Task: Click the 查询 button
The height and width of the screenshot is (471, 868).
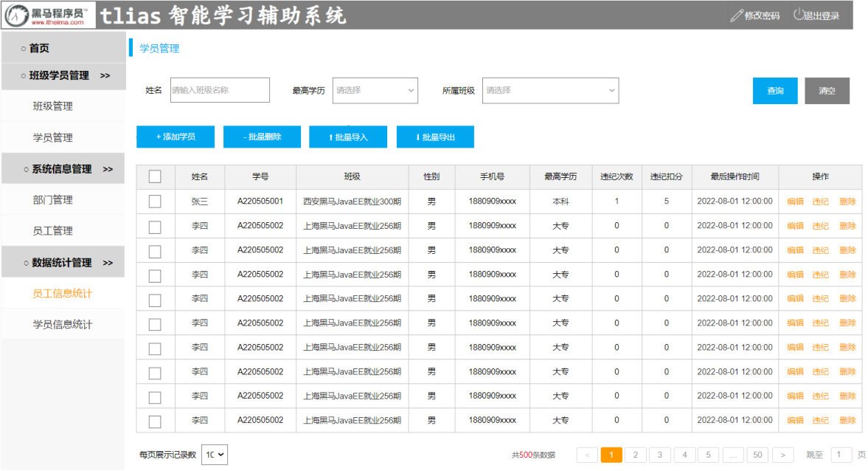Action: coord(775,91)
